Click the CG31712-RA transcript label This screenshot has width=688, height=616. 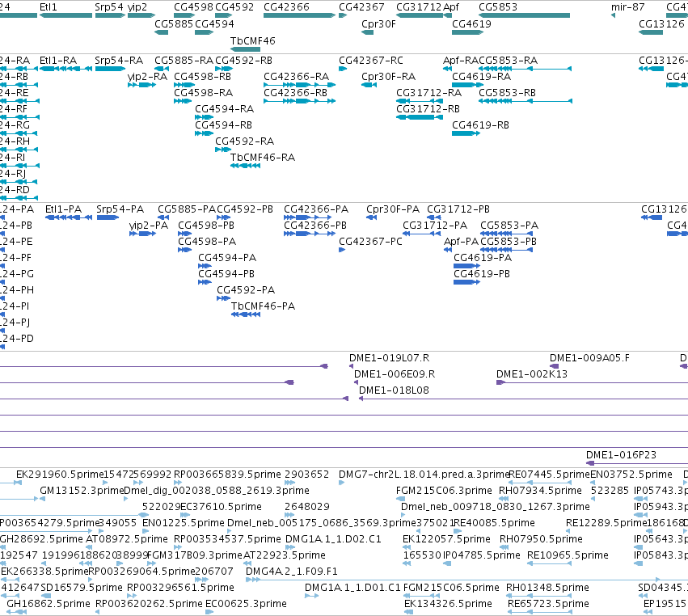point(428,93)
